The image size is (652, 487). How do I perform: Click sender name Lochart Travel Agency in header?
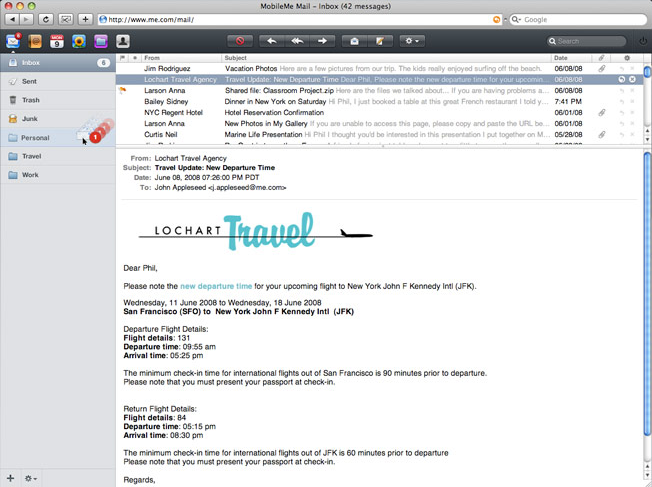coord(190,158)
